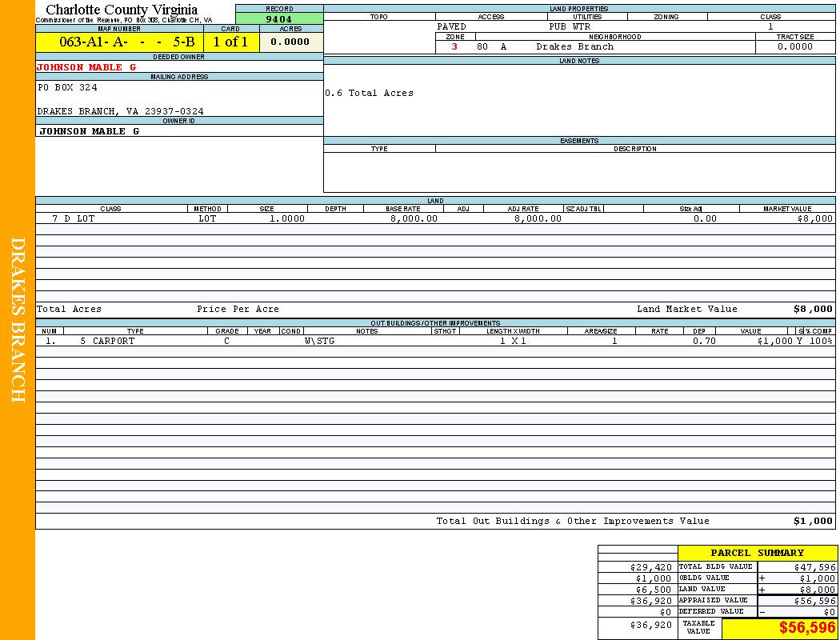Click the yellow PARCEL SUMMARY header
The image size is (840, 640).
coord(757,553)
